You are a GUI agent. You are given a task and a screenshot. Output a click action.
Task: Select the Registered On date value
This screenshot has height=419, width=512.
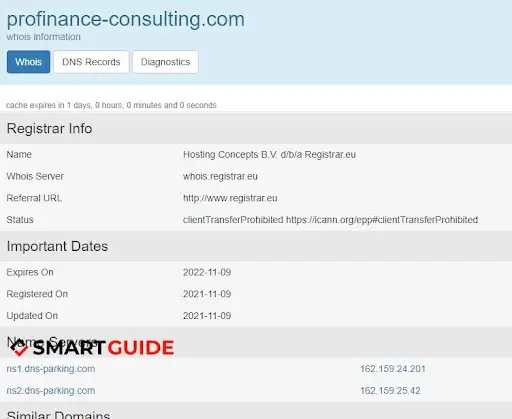point(207,294)
